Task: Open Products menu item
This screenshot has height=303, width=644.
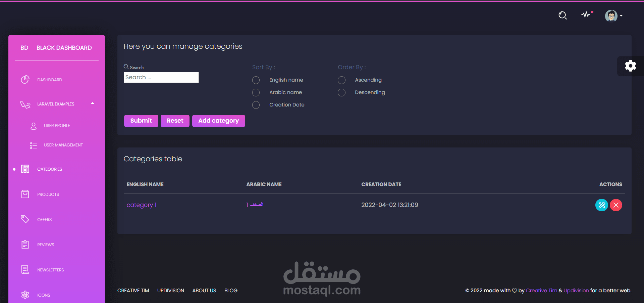Action: click(x=48, y=194)
